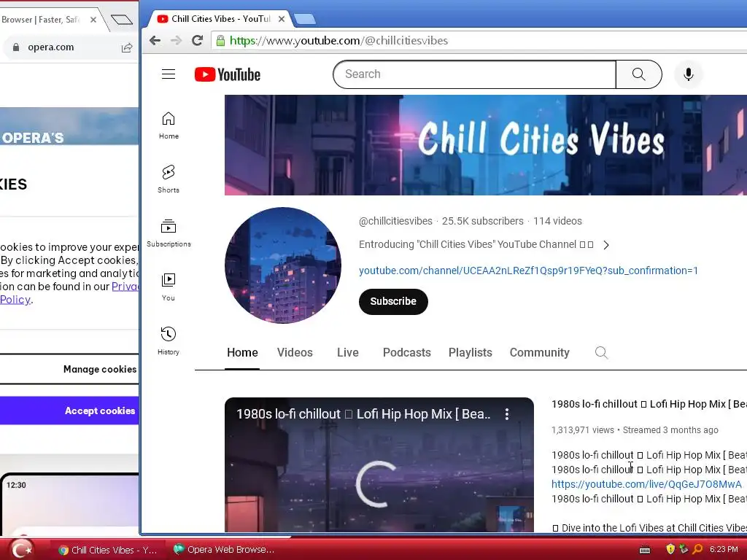Click the 6:23 PM taskbar clock
The width and height of the screenshot is (747, 560).
[x=724, y=550]
